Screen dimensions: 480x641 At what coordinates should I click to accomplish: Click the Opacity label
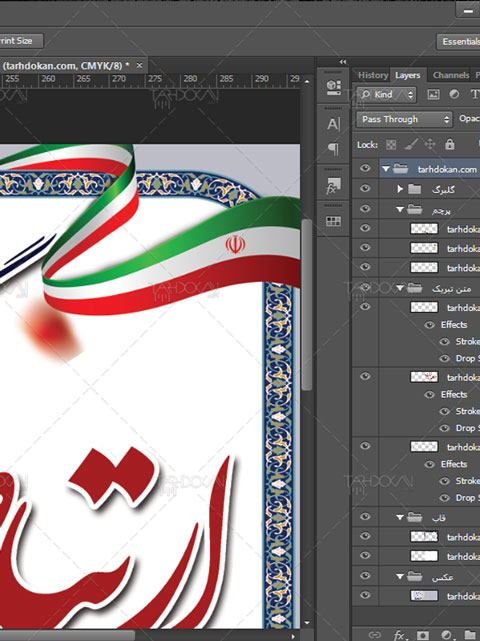point(469,119)
